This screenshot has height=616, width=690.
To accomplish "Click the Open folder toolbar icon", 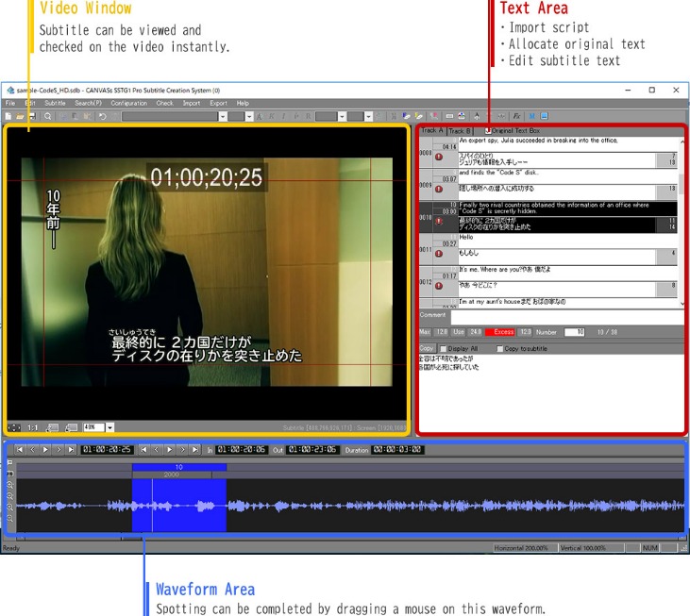I will point(20,116).
